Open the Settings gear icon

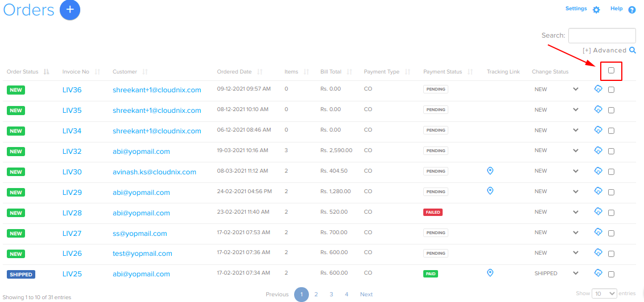coord(596,10)
